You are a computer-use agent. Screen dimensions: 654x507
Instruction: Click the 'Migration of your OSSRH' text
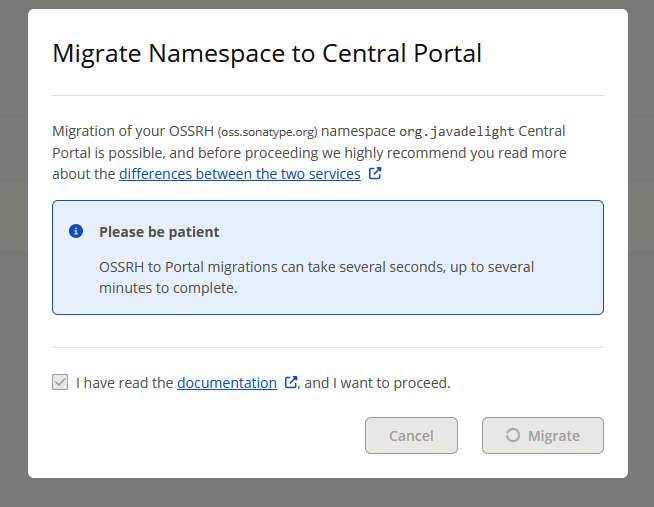[x=133, y=131]
